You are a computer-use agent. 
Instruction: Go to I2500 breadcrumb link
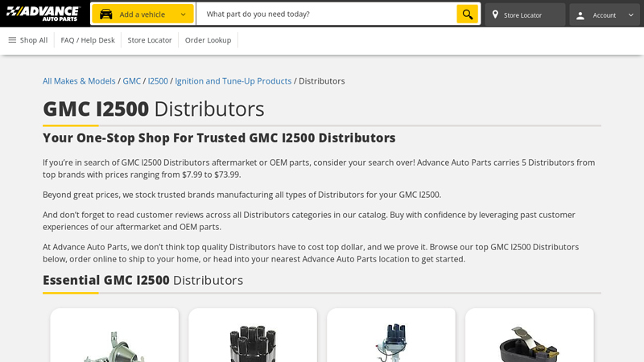click(x=158, y=81)
